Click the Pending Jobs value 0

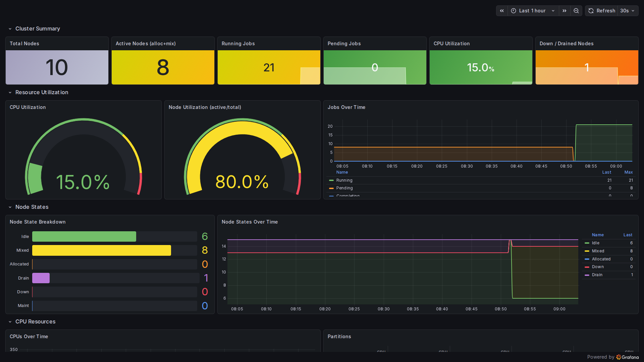(x=375, y=68)
